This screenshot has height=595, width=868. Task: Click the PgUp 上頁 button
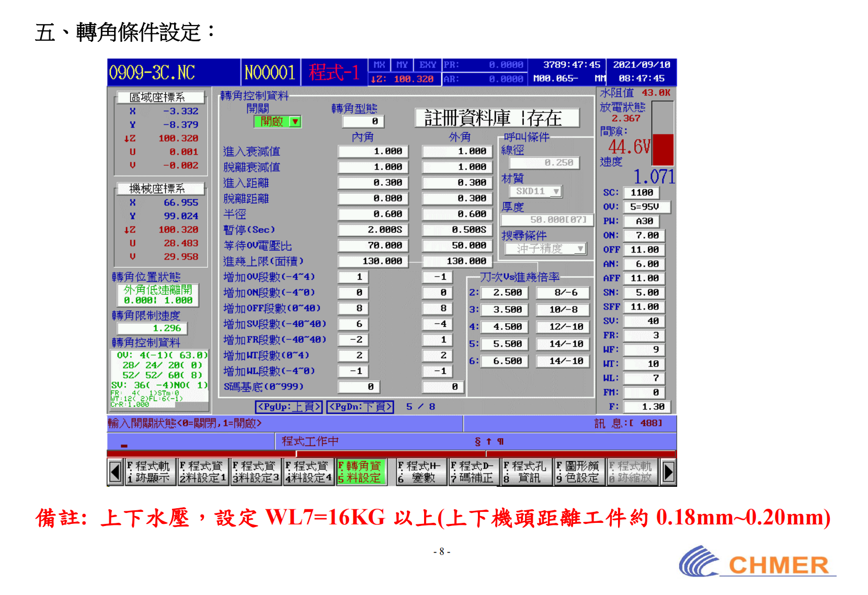point(289,407)
